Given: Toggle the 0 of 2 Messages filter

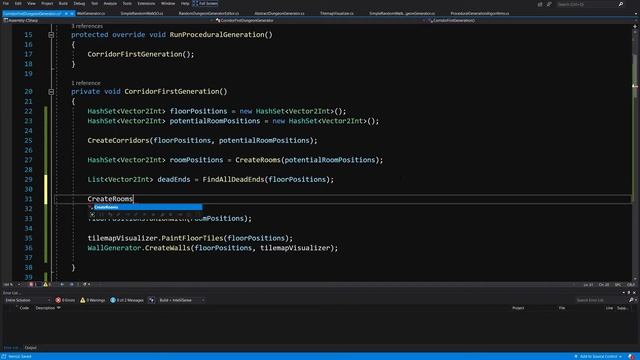Looking at the screenshot, I should [127, 300].
